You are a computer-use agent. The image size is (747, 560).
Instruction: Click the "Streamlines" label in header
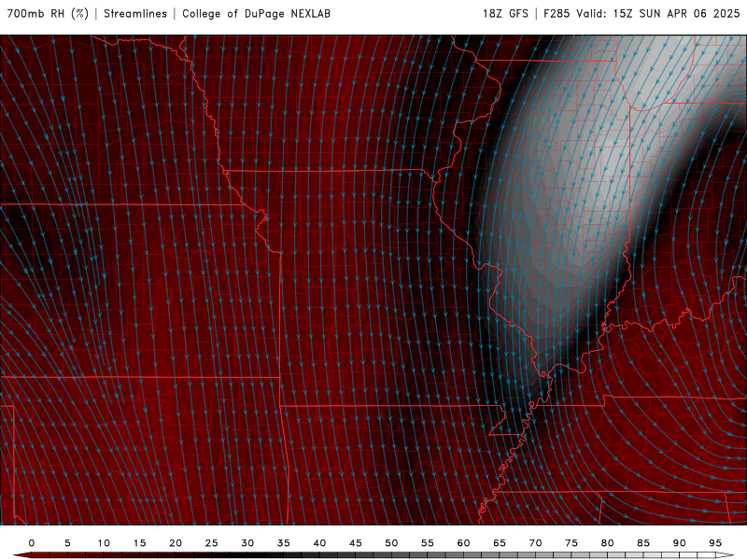click(x=135, y=13)
